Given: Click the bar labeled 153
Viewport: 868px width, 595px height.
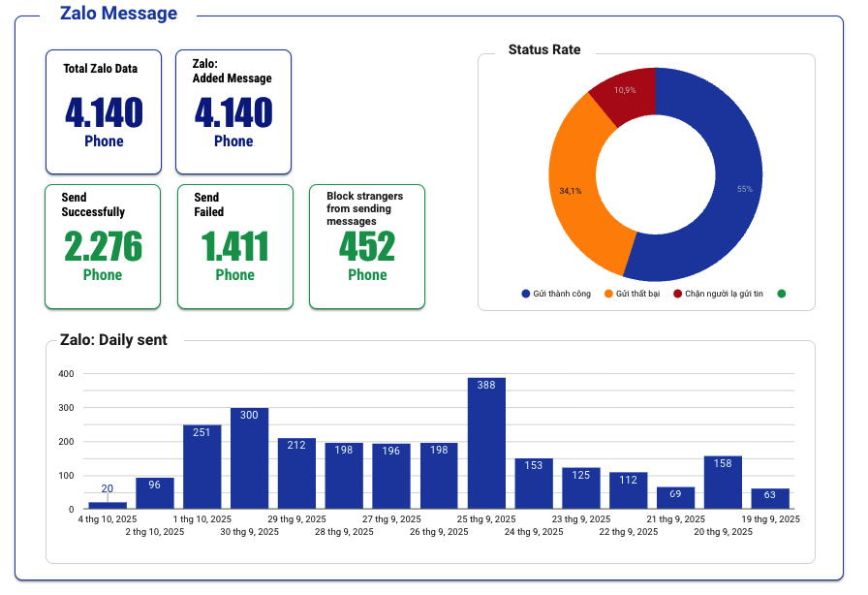Looking at the screenshot, I should tap(534, 484).
